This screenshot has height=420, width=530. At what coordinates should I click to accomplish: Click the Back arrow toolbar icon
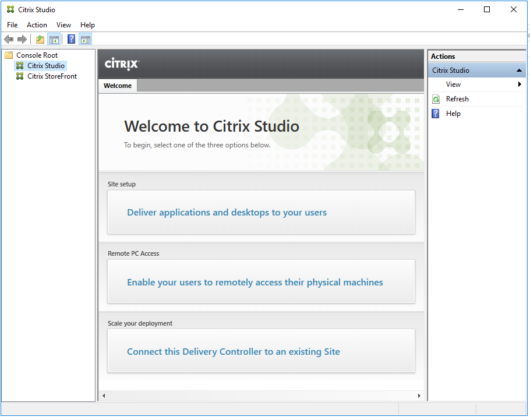click(9, 40)
